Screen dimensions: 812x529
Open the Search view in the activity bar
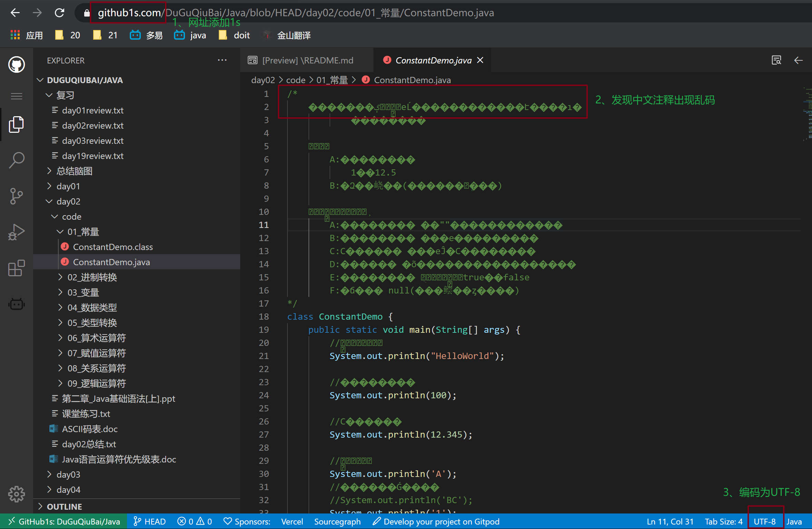tap(16, 160)
